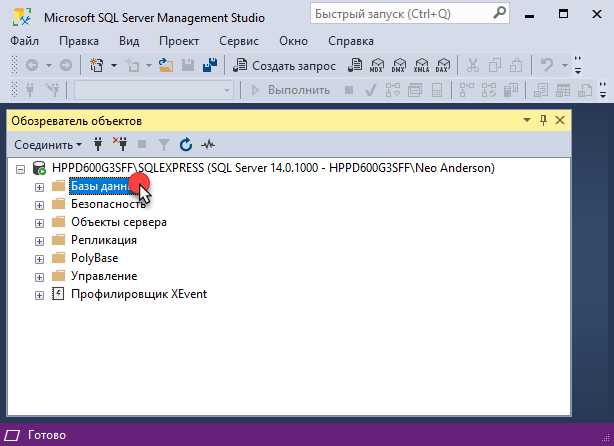This screenshot has width=614, height=446.
Task: Select the PolyBase tree item
Action: click(94, 258)
